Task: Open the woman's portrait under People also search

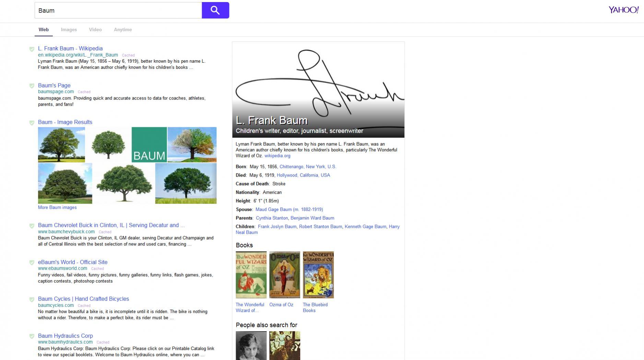Action: click(251, 346)
